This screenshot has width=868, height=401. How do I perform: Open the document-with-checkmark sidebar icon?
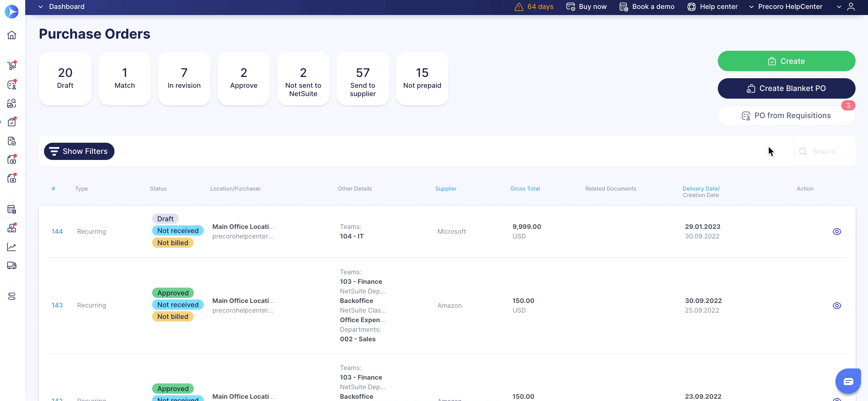pos(12,141)
